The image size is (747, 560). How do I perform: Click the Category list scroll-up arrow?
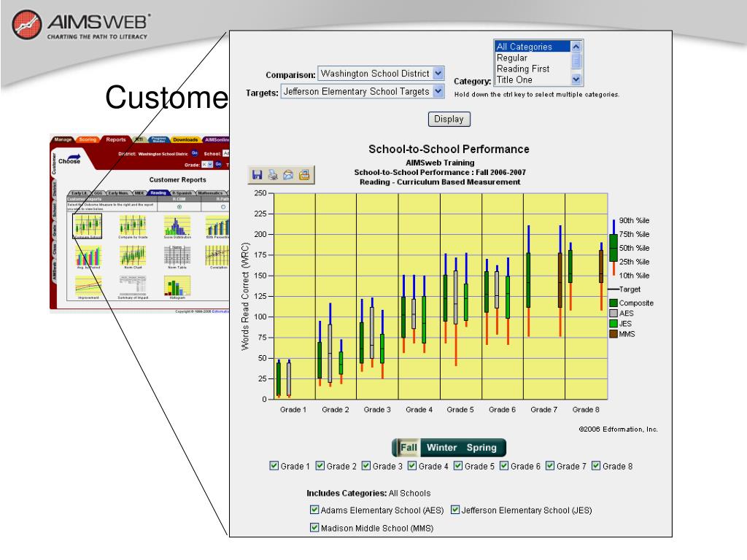[576, 46]
